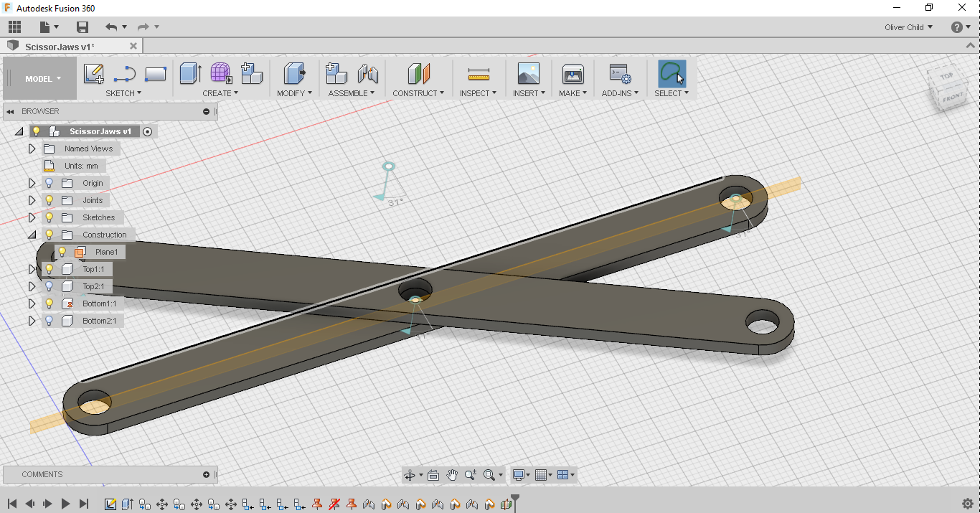Screen dimensions: 980x513
Task: Select the Line sketch tool
Action: (125, 74)
